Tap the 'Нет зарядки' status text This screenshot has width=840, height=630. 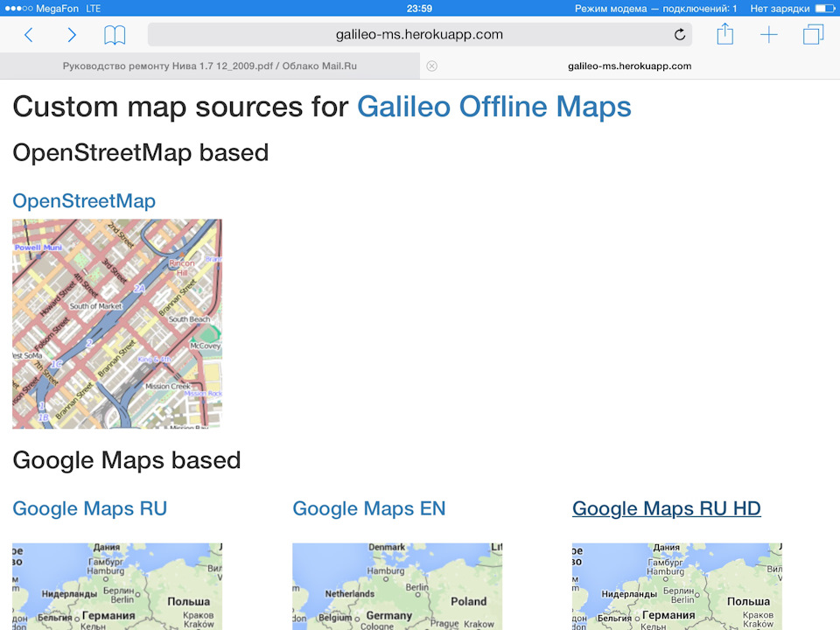click(x=780, y=8)
